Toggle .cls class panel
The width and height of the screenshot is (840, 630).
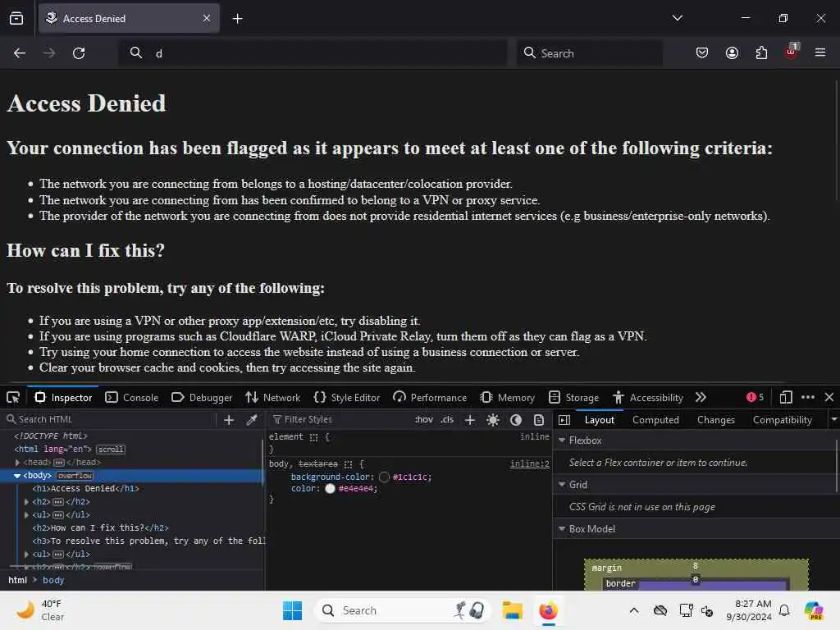tap(447, 419)
